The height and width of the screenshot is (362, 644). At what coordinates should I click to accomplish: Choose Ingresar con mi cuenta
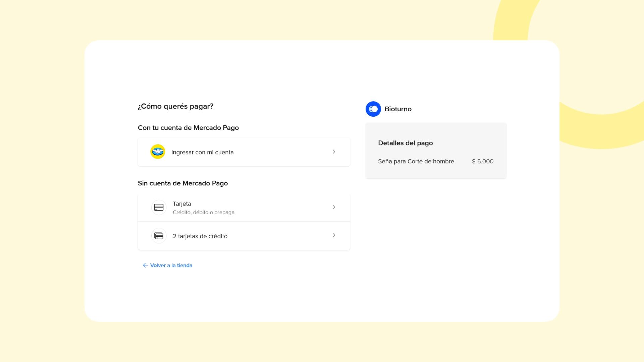pyautogui.click(x=244, y=152)
